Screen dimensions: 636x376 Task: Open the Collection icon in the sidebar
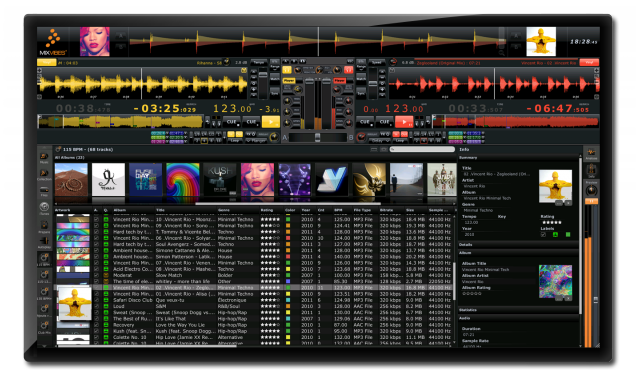click(x=44, y=175)
